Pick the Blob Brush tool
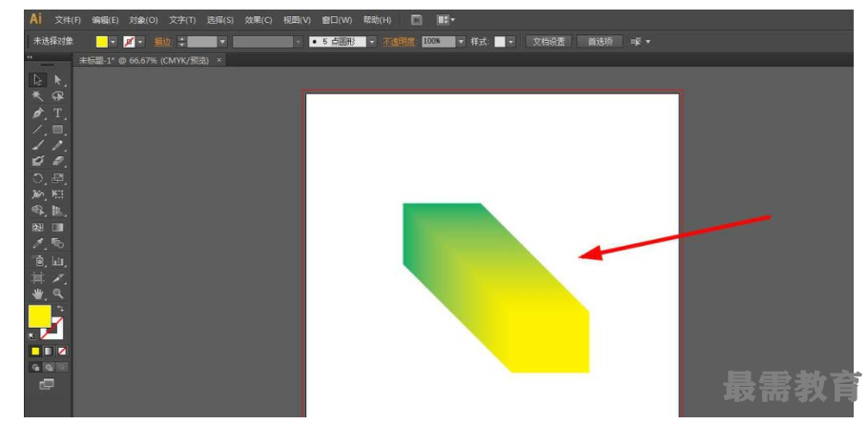 pos(37,161)
